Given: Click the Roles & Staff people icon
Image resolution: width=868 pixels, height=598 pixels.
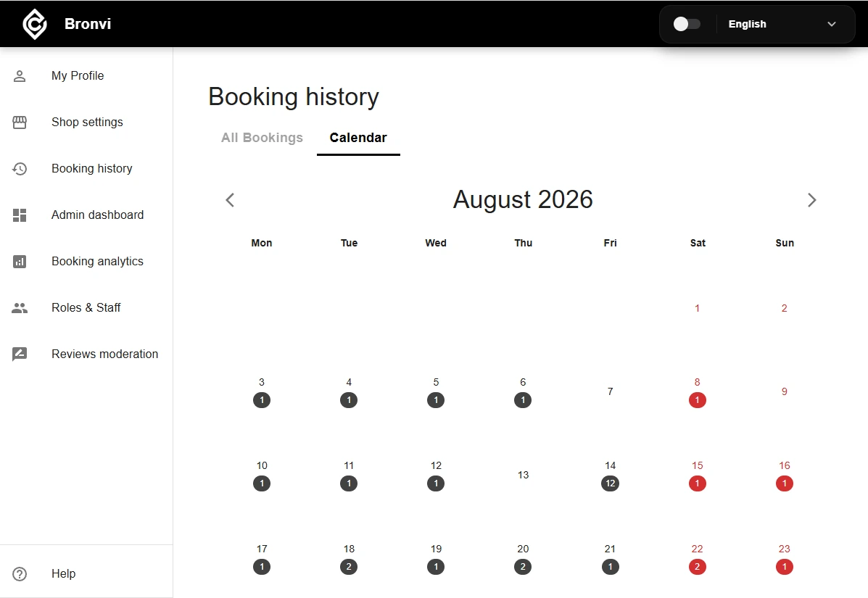Looking at the screenshot, I should (20, 308).
